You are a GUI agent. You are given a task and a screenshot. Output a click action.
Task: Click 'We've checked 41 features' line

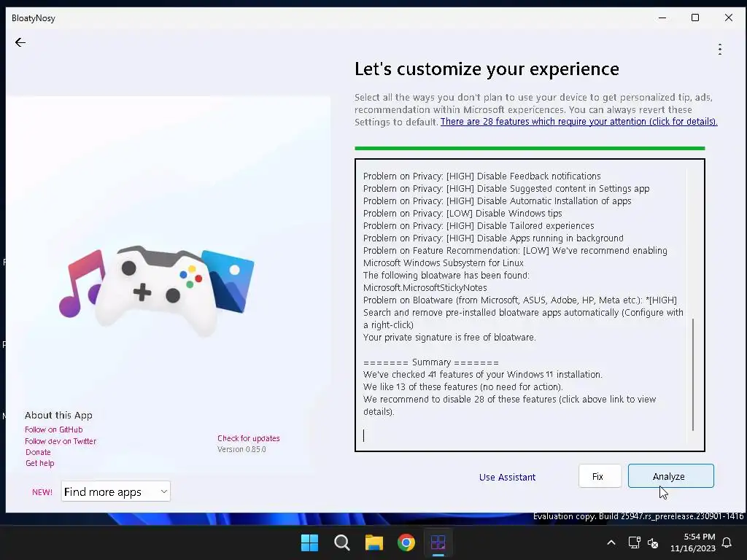(x=483, y=374)
